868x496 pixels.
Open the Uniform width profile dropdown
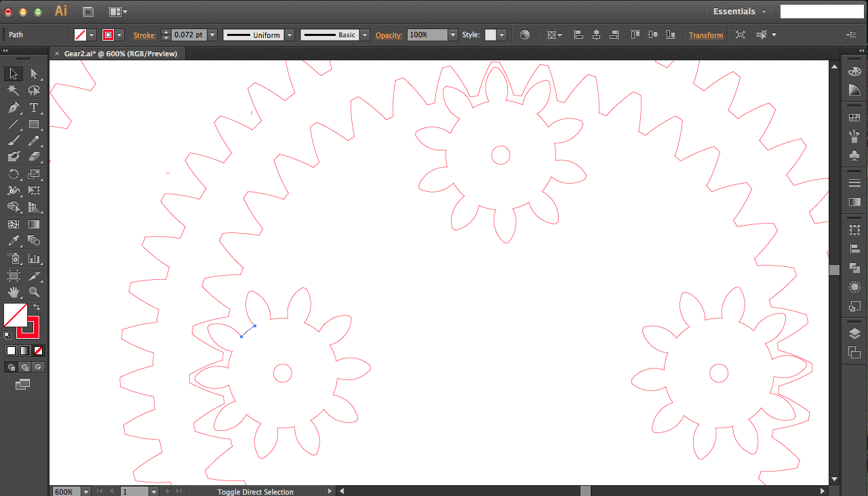click(290, 35)
